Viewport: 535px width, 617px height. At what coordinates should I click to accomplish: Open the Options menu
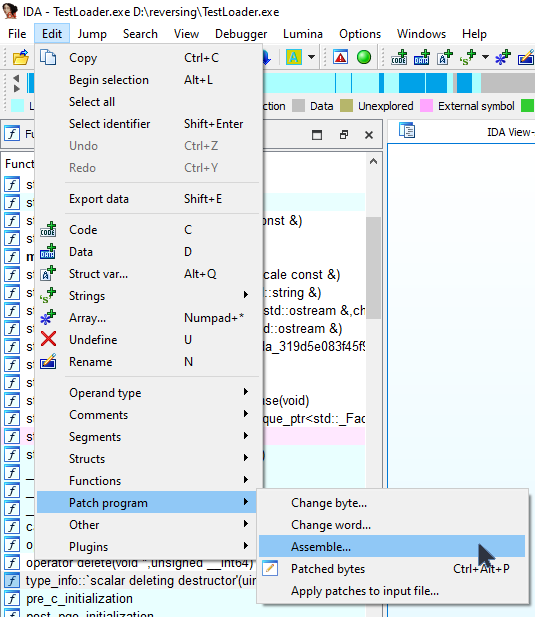(360, 34)
